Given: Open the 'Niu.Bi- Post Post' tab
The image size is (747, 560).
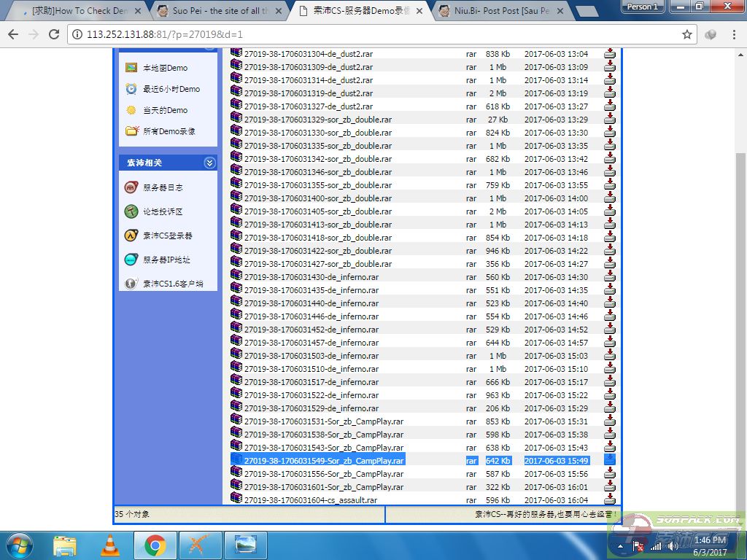Looking at the screenshot, I should click(502, 11).
